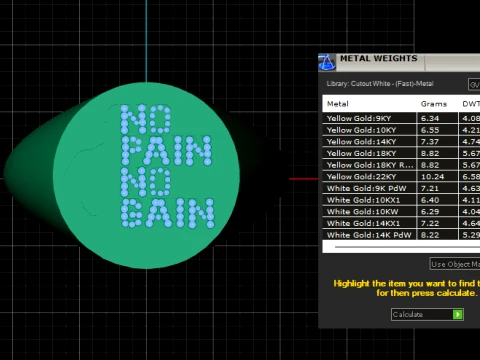
Task: Select the White Gold:10KX1 row
Action: 401,200
